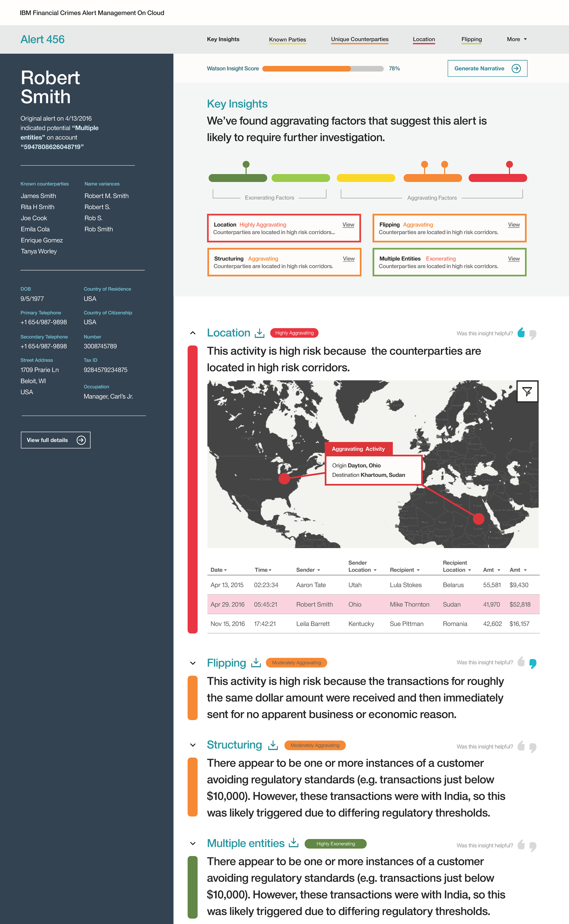The width and height of the screenshot is (569, 924).
Task: Download the Structuring insight
Action: (x=273, y=745)
